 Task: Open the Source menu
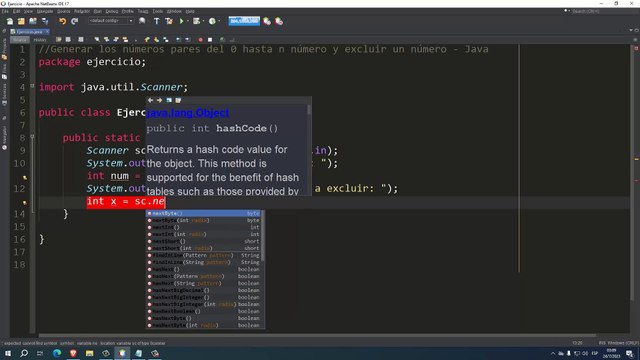tap(63, 11)
